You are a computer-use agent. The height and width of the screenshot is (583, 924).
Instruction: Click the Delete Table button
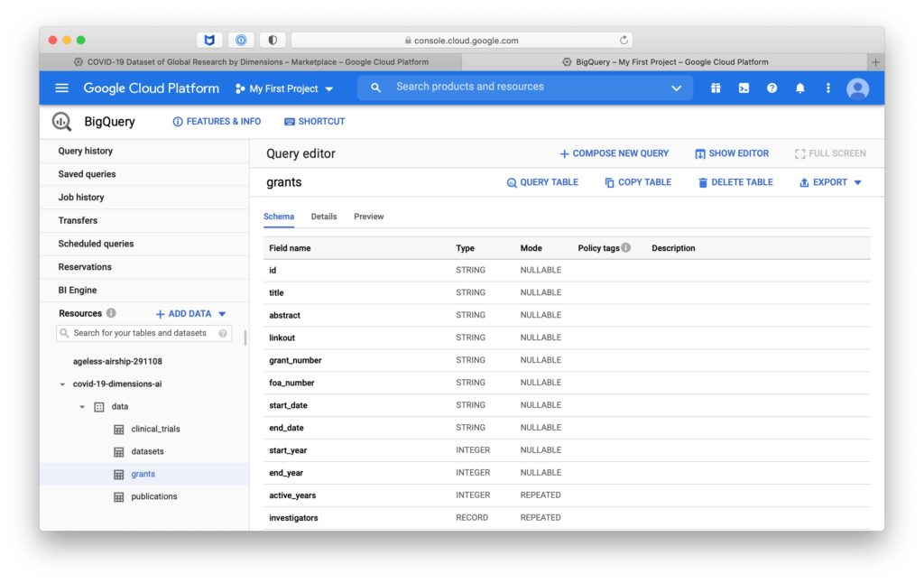tap(735, 182)
